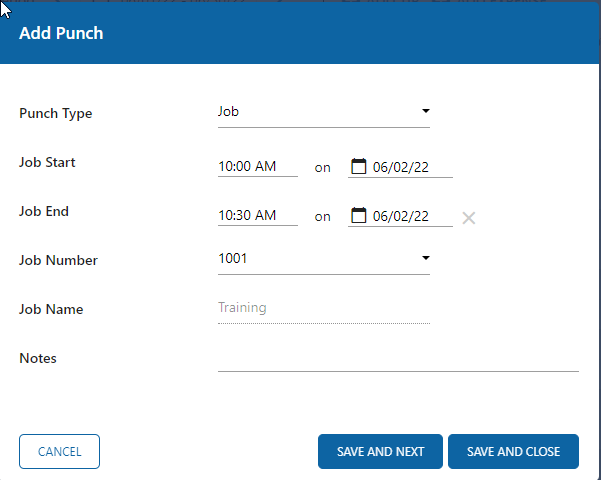Click the Job Start label
The image size is (601, 480).
click(47, 162)
